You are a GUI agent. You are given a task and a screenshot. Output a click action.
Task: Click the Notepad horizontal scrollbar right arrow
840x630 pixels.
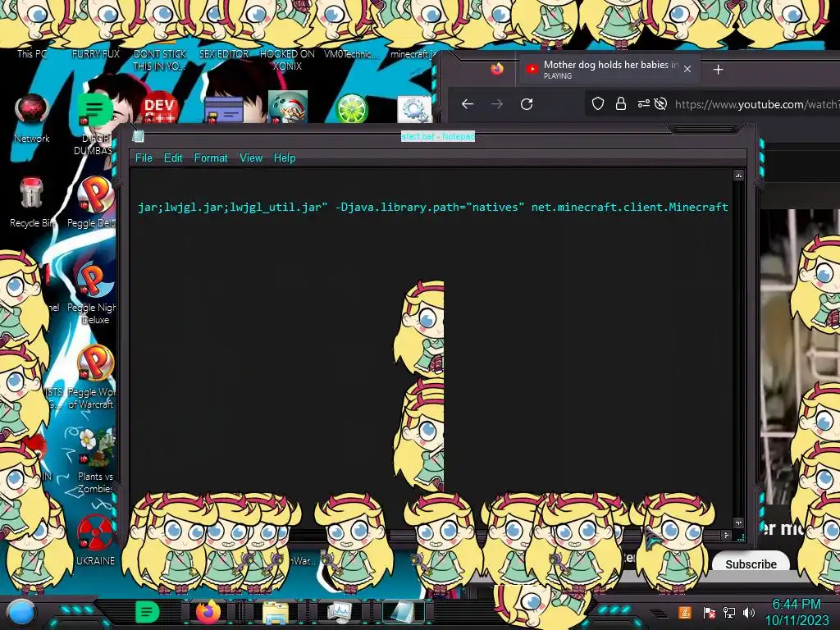(726, 535)
